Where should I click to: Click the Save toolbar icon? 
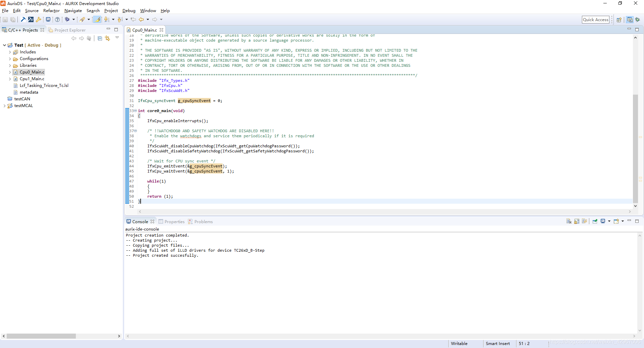[x=5, y=20]
